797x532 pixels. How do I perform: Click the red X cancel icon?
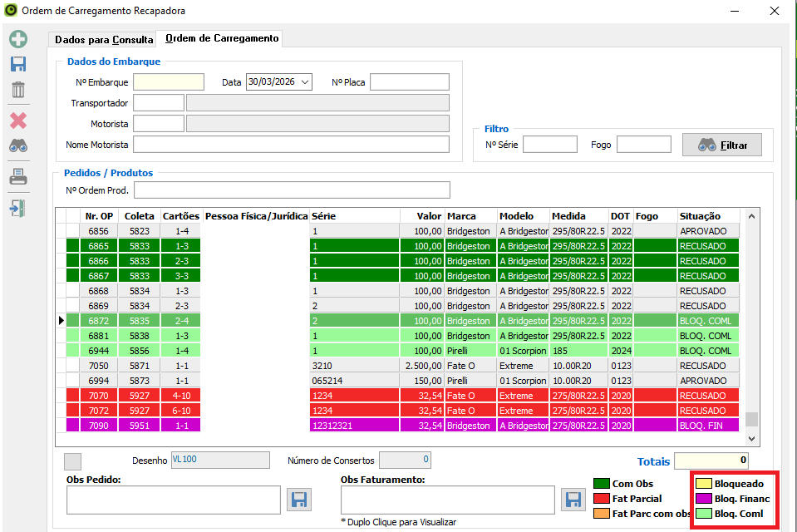pos(18,121)
